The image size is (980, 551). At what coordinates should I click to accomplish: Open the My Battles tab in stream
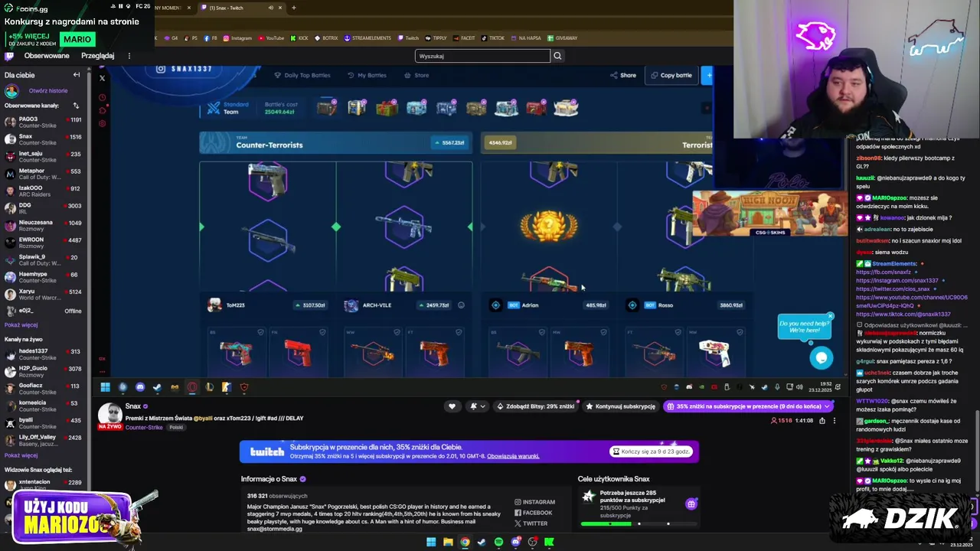click(x=367, y=75)
